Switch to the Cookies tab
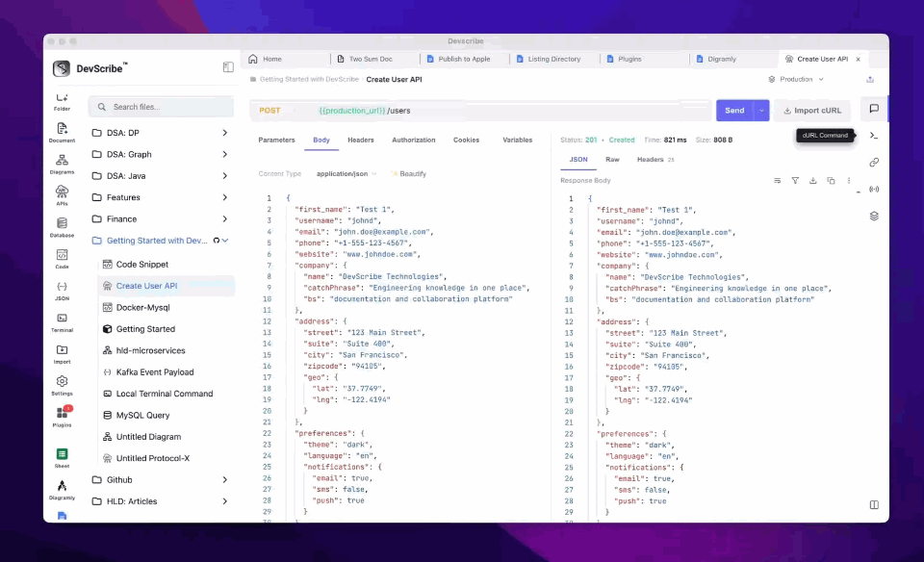Screen dimensions: 924x562 466,140
